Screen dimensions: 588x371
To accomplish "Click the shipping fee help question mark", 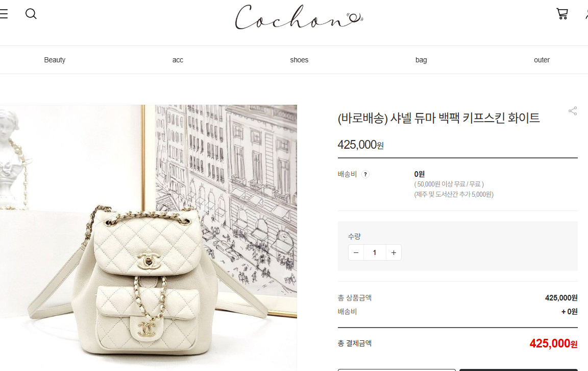I will 365,174.
